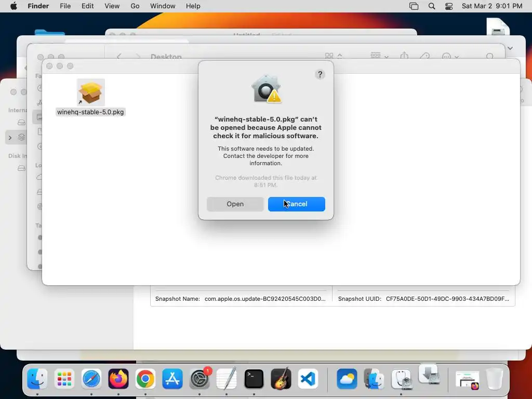Open the Group By dropdown in Desktop window

point(379,56)
